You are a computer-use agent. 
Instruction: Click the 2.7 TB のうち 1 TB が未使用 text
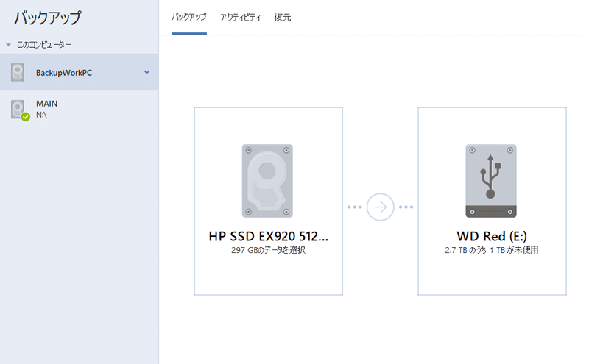(492, 250)
